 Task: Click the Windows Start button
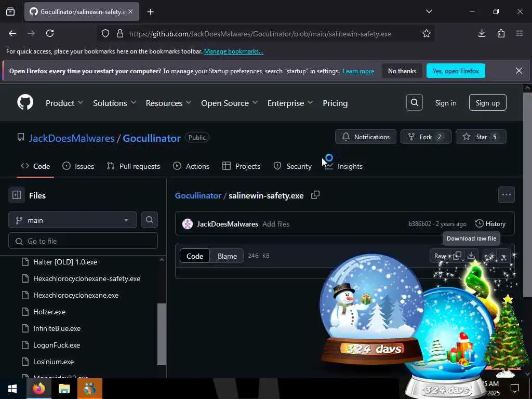point(12,389)
